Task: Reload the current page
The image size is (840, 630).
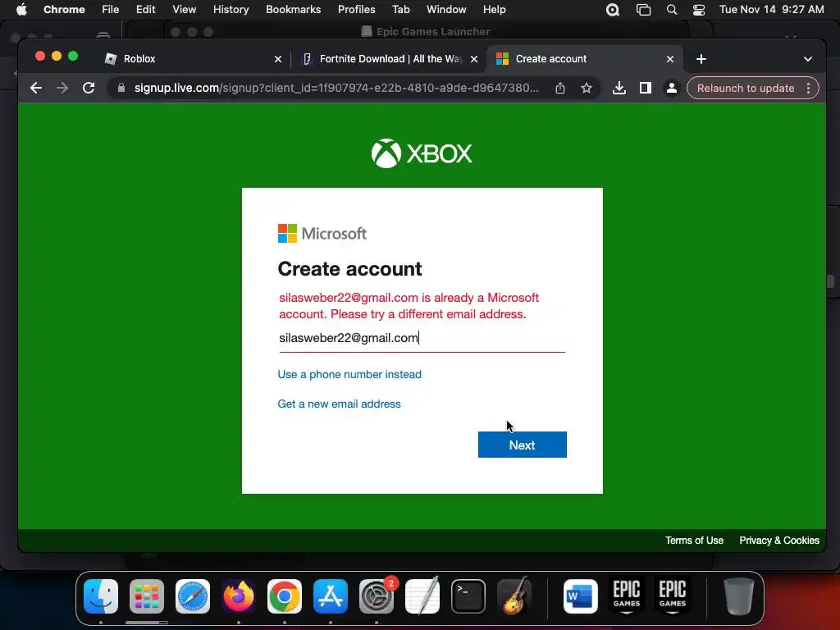Action: pyautogui.click(x=89, y=88)
